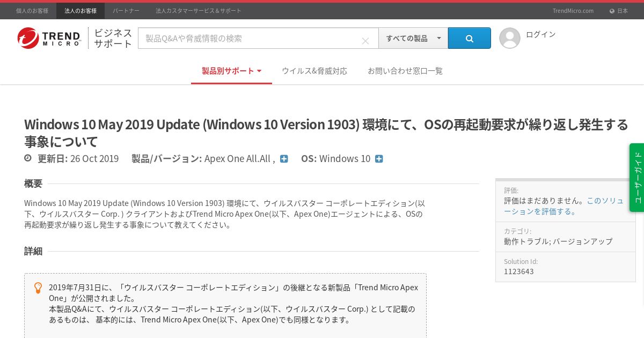Click the 動作トラブル; バージョンアップ category text

(x=558, y=241)
